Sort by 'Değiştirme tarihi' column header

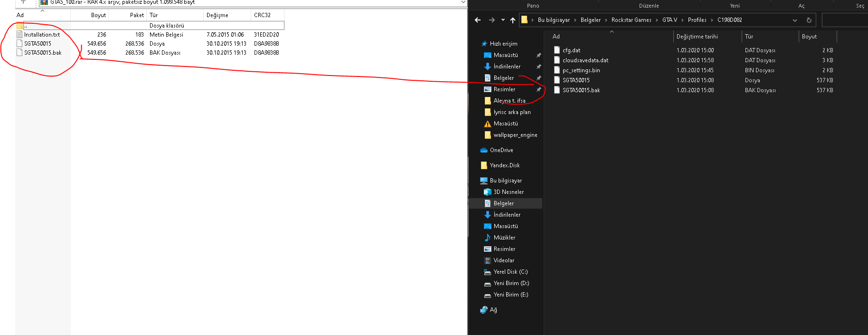click(697, 37)
